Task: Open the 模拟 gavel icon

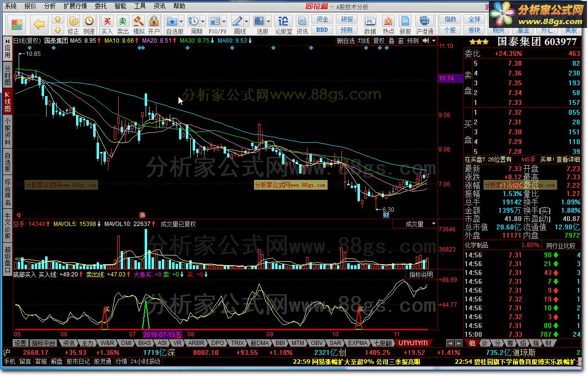Action: point(139,21)
